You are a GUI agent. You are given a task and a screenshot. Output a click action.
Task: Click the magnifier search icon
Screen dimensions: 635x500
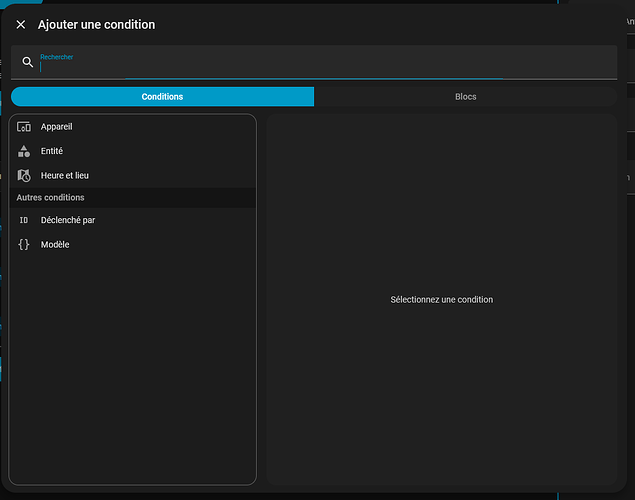pos(28,62)
